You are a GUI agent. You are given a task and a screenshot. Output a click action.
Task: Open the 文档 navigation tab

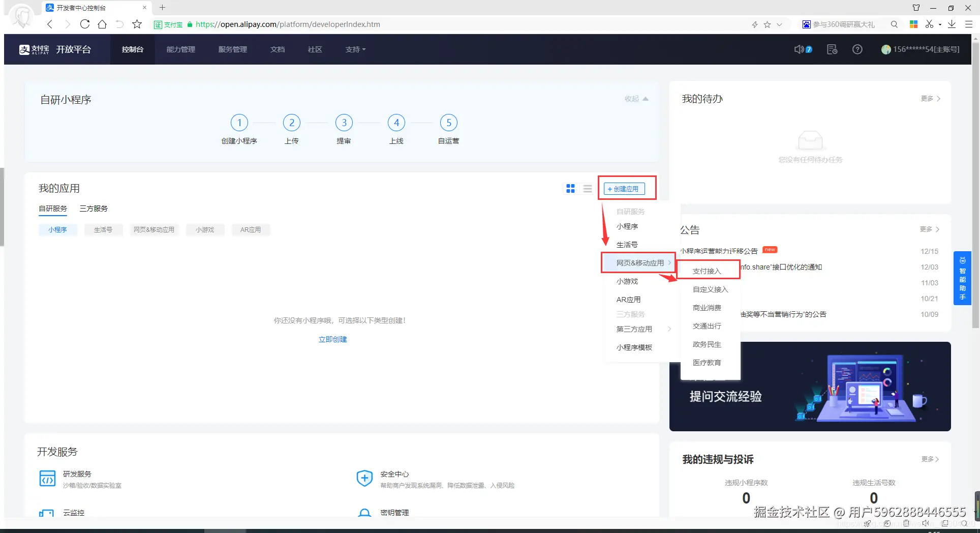click(x=278, y=49)
